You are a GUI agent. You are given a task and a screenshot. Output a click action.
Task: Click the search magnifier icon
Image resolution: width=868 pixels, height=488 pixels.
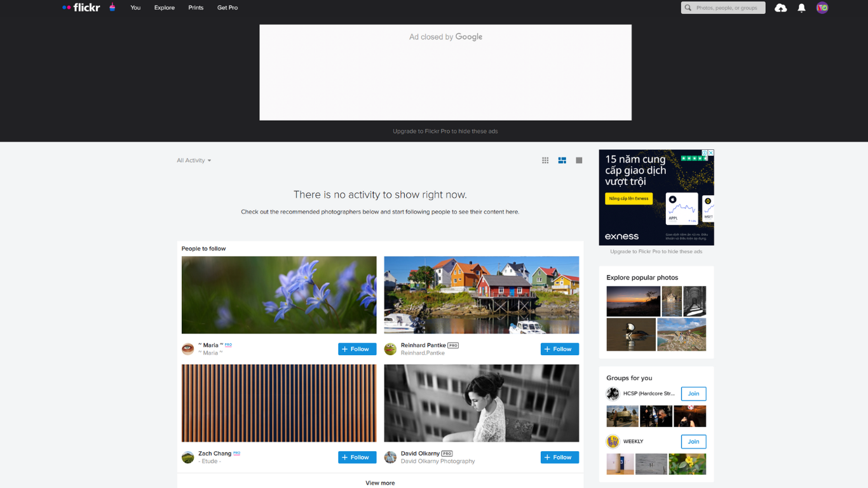pos(688,8)
